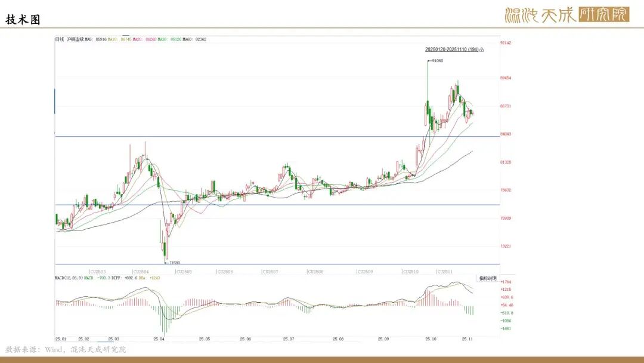Viewport: 644px width, 363px height.
Task: Click the CU2508 contract marker
Action: 315,272
